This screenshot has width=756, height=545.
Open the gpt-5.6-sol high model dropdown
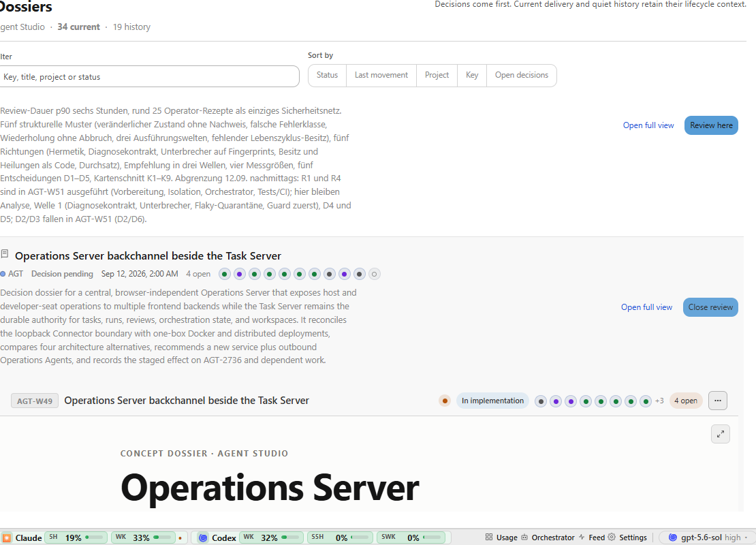(x=706, y=538)
